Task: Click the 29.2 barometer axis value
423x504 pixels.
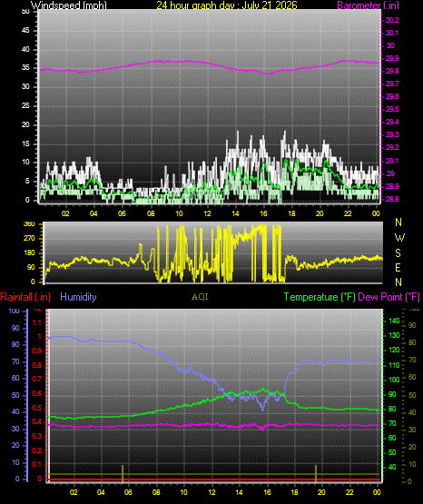Action: [392, 147]
